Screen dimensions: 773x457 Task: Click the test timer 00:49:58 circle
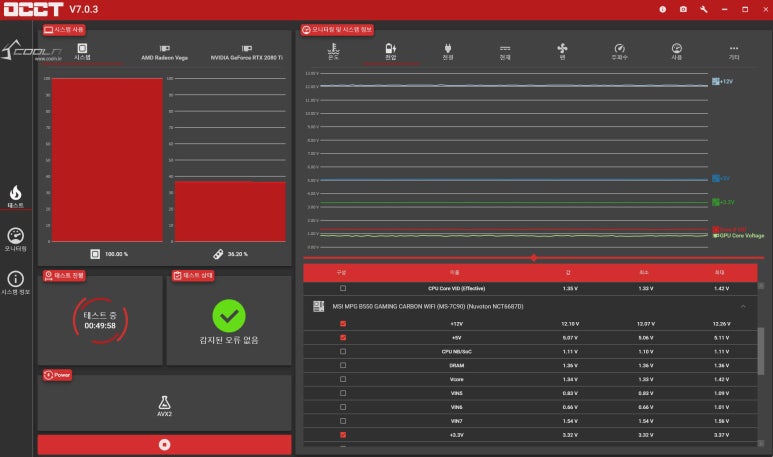(100, 320)
